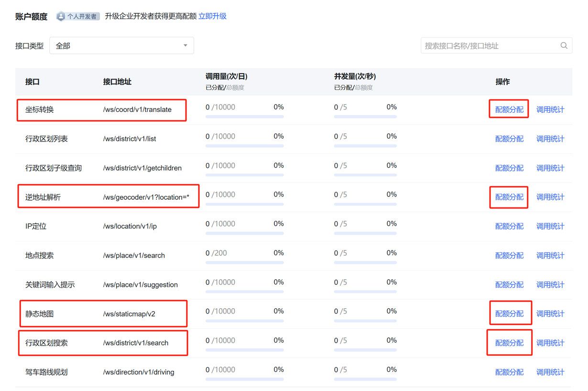The height and width of the screenshot is (391, 588).
Task: Click the /ws/direction/v1/driving address
Action: (139, 372)
